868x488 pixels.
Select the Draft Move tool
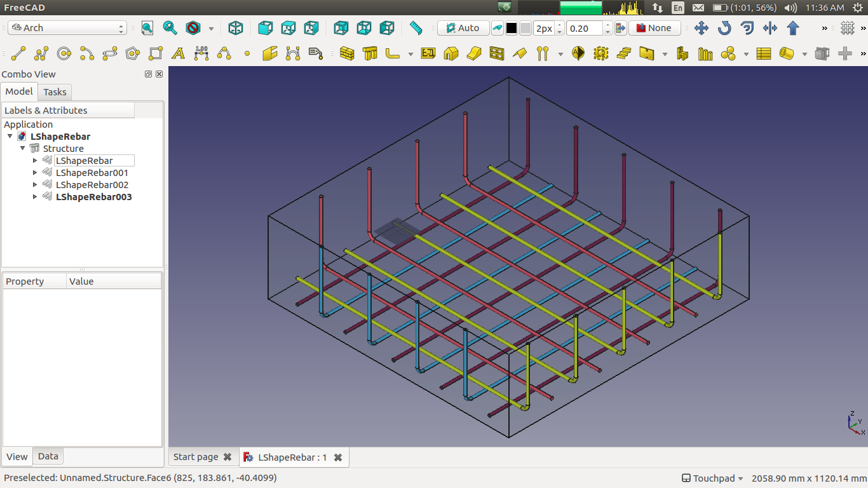(x=702, y=28)
